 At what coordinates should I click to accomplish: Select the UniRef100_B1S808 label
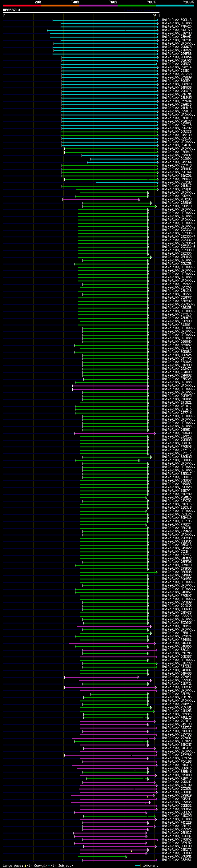176,775
